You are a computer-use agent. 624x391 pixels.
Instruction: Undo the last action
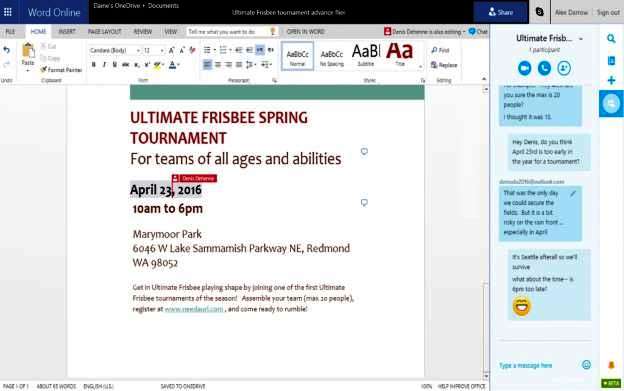click(6, 50)
